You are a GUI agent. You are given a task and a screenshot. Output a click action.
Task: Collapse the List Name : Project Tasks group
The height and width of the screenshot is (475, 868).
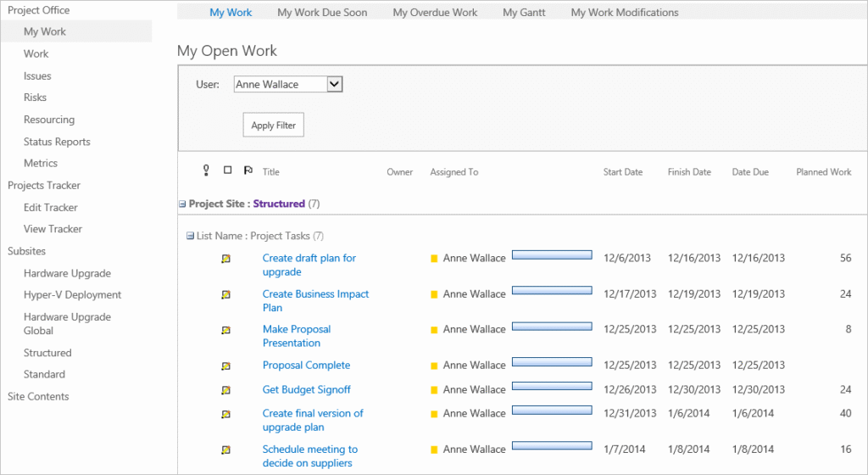point(191,236)
